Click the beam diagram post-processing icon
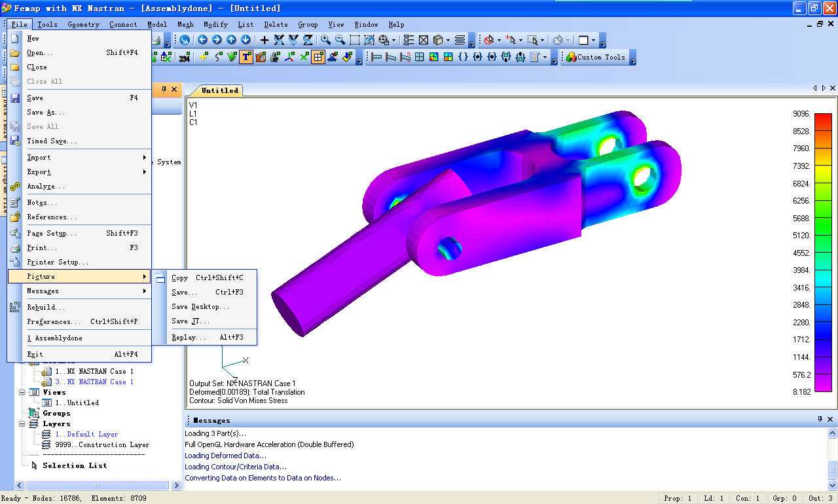The image size is (838, 504). (x=376, y=57)
